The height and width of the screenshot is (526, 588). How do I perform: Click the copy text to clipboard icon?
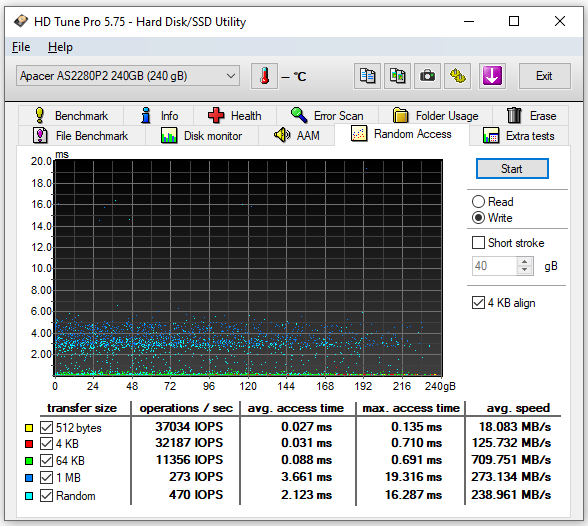367,76
